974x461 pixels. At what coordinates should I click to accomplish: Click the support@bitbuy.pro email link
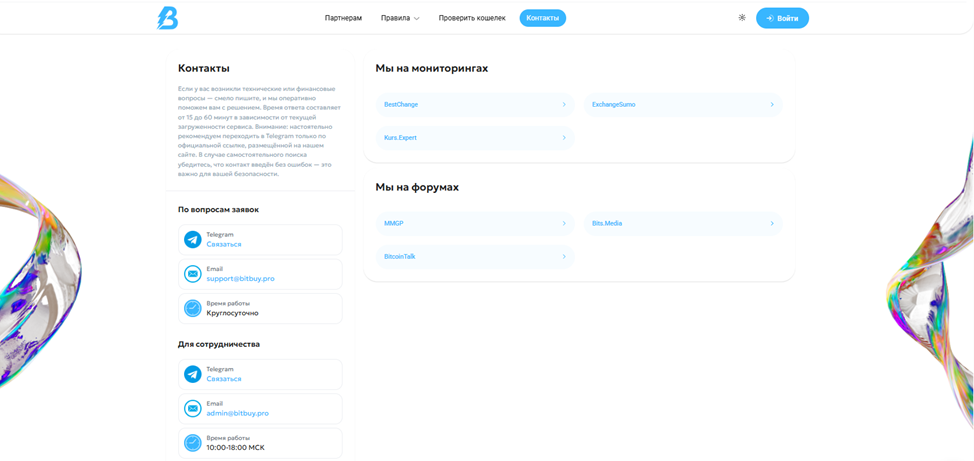click(x=240, y=278)
